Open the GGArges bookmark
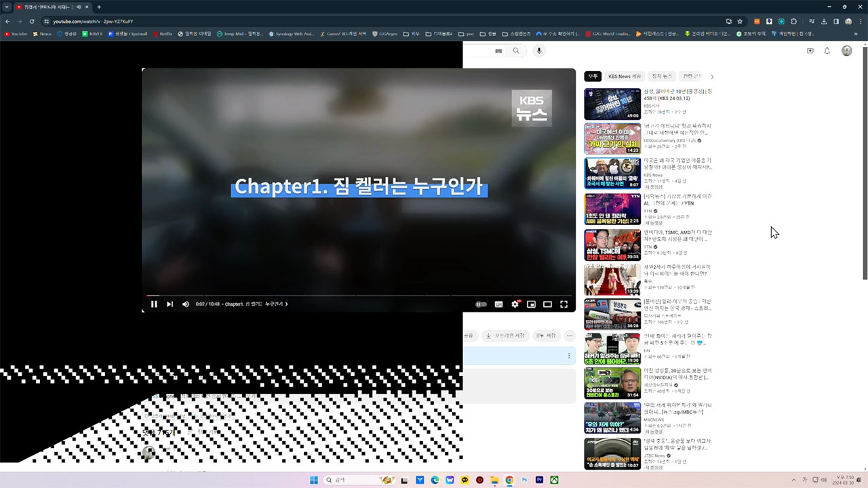 (384, 33)
